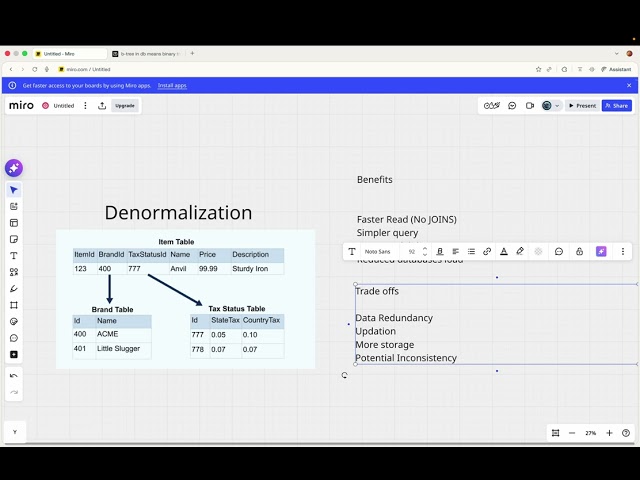The image size is (640, 480).
Task: Open the Miro AI sparkle assistant button
Action: tap(14, 168)
